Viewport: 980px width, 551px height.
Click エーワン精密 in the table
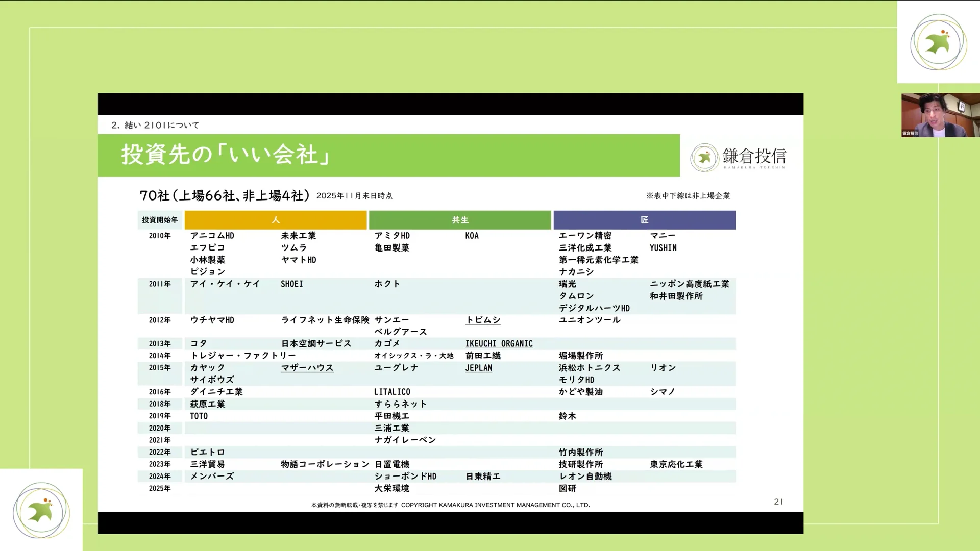click(585, 236)
